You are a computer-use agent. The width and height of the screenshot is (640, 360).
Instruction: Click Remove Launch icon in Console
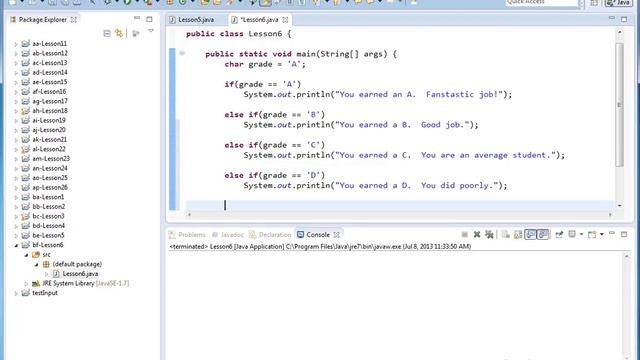(x=477, y=234)
